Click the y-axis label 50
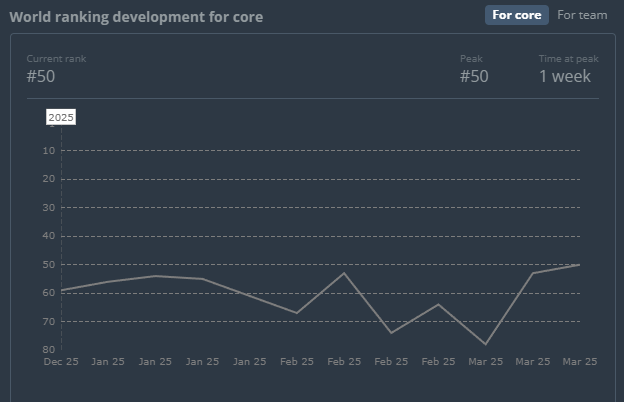The height and width of the screenshot is (402, 624). (x=49, y=264)
